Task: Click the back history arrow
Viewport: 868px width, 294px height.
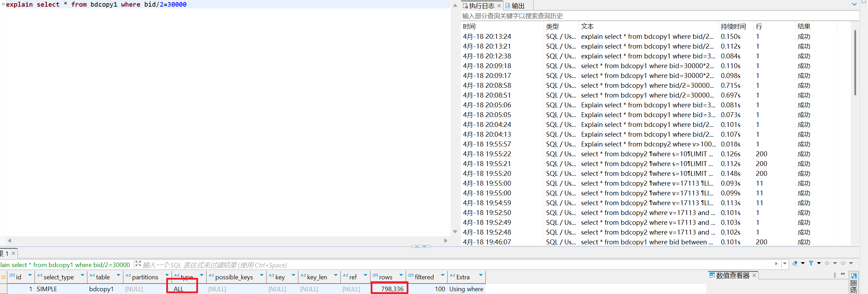Action: coord(827,263)
